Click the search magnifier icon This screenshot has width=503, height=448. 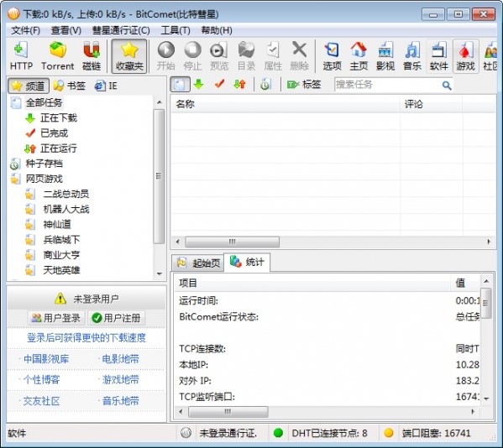447,86
